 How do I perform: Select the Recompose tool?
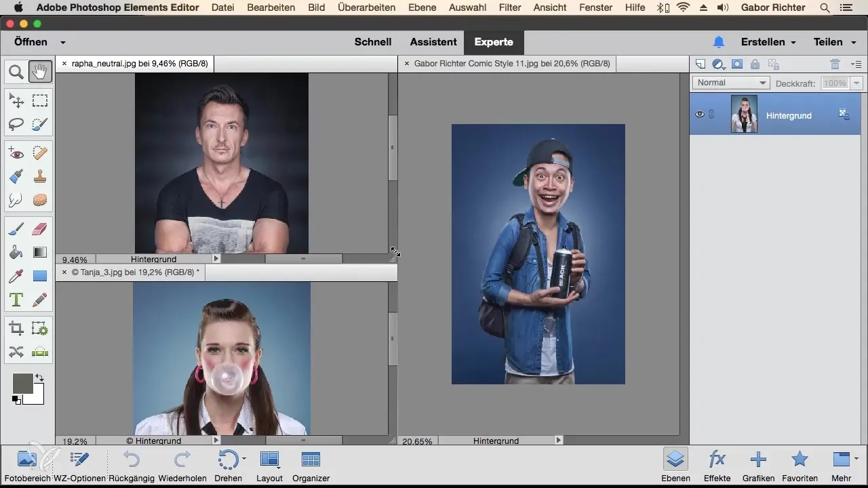(x=40, y=329)
